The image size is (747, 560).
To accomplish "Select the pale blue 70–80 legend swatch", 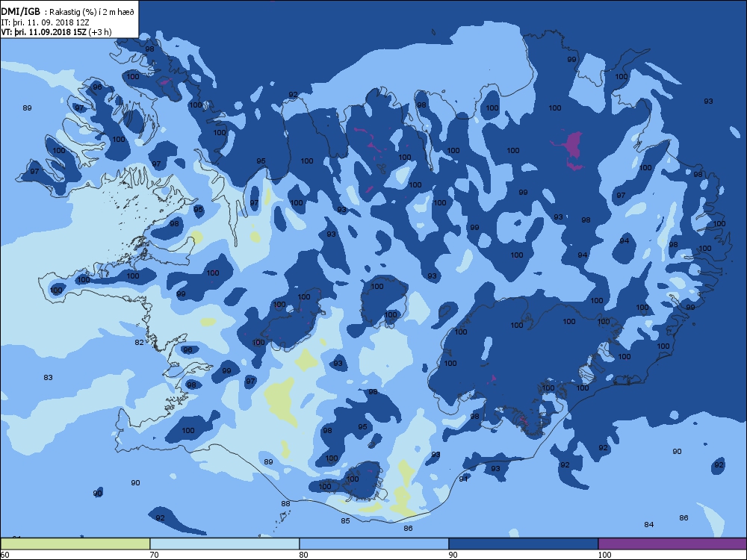I will click(224, 544).
